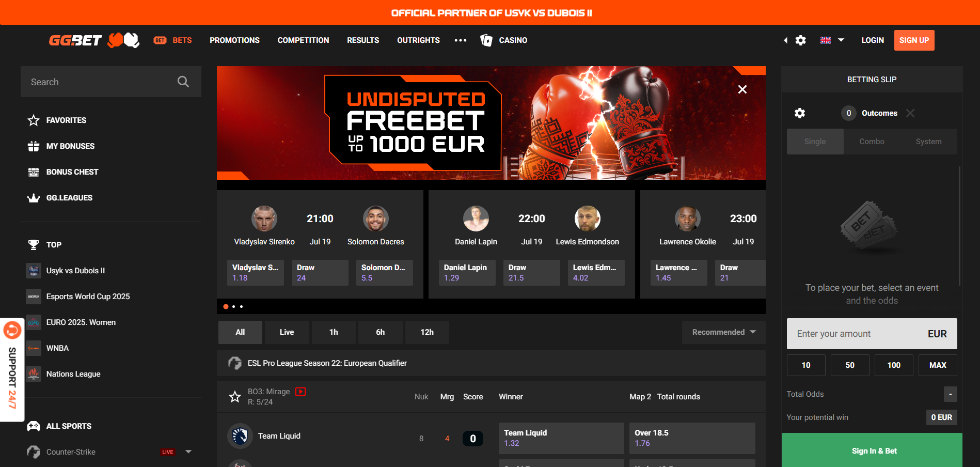Viewport: 980px width, 467px height.
Task: Open the GG.Leagues crown icon
Action: click(x=34, y=198)
